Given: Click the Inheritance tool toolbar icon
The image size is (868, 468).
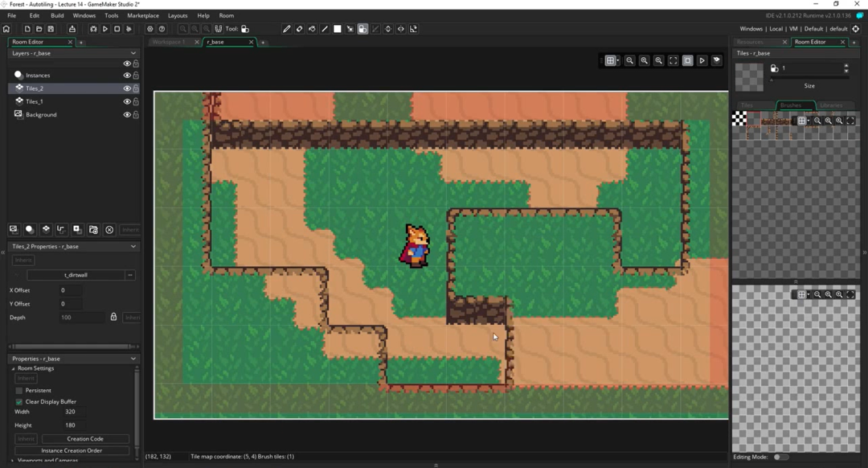Looking at the screenshot, I should (375, 29).
